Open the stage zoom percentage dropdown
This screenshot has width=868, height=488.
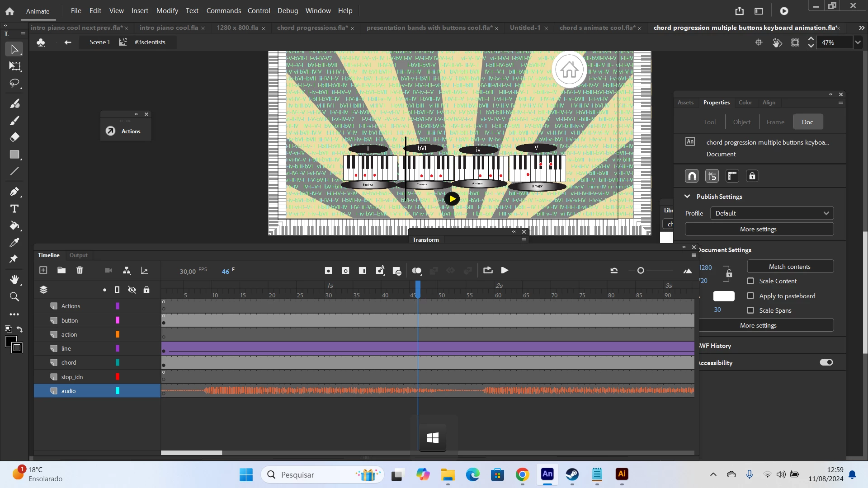click(858, 42)
